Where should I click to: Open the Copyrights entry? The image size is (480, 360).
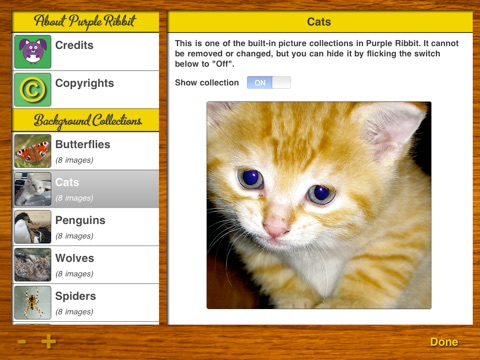86,90
